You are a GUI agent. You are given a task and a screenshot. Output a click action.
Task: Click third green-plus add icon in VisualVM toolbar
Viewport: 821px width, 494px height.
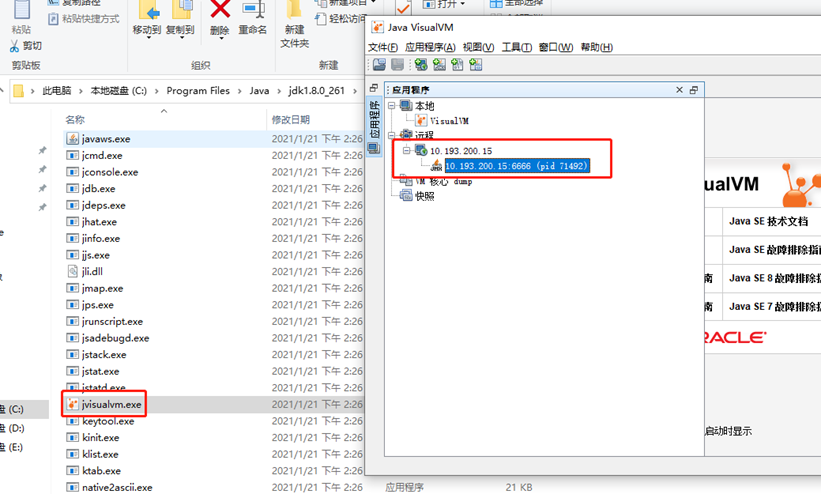457,64
